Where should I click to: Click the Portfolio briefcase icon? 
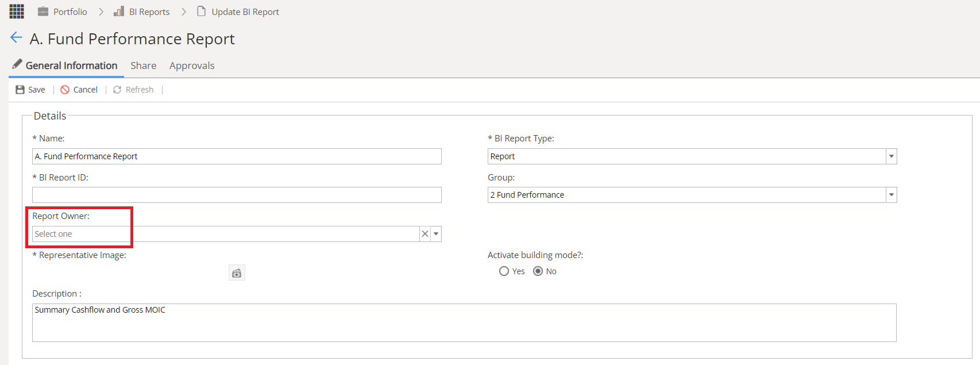43,11
